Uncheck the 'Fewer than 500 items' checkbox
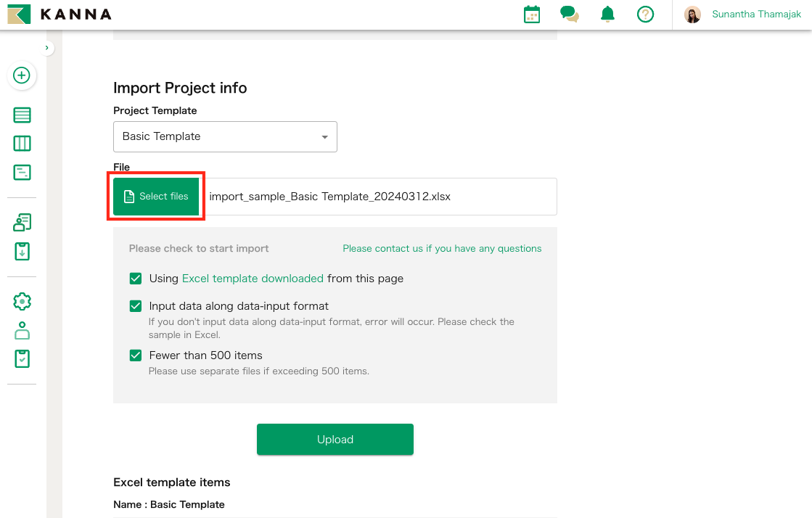812x518 pixels. tap(135, 355)
